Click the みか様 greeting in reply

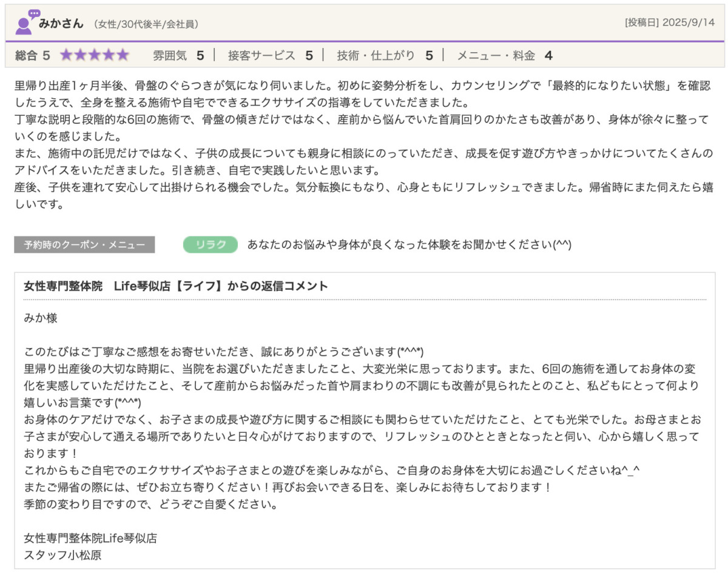[41, 318]
